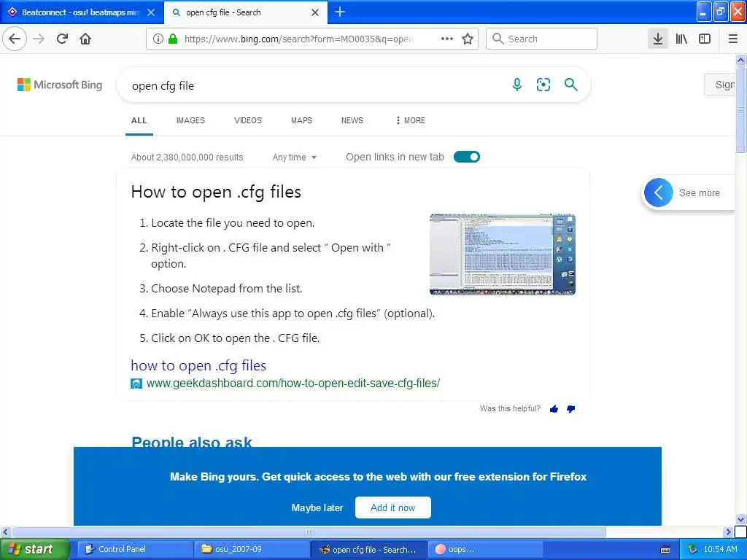The image size is (747, 560).
Task: Expand the MORE search categories menu
Action: [410, 120]
